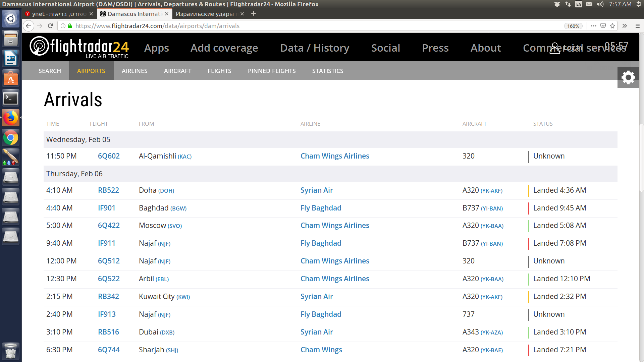Click the page vertical scrollbar

coord(641,158)
